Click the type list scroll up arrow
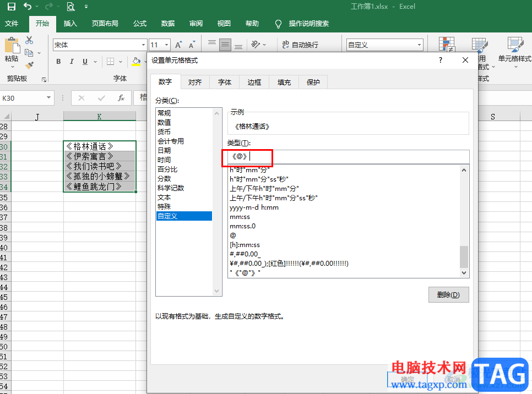The width and height of the screenshot is (532, 394). [464, 170]
